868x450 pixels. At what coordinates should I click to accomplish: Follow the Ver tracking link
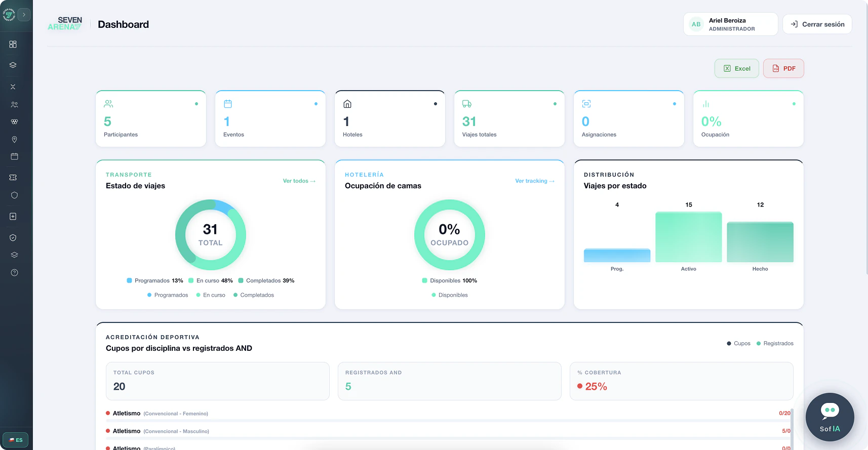tap(535, 181)
